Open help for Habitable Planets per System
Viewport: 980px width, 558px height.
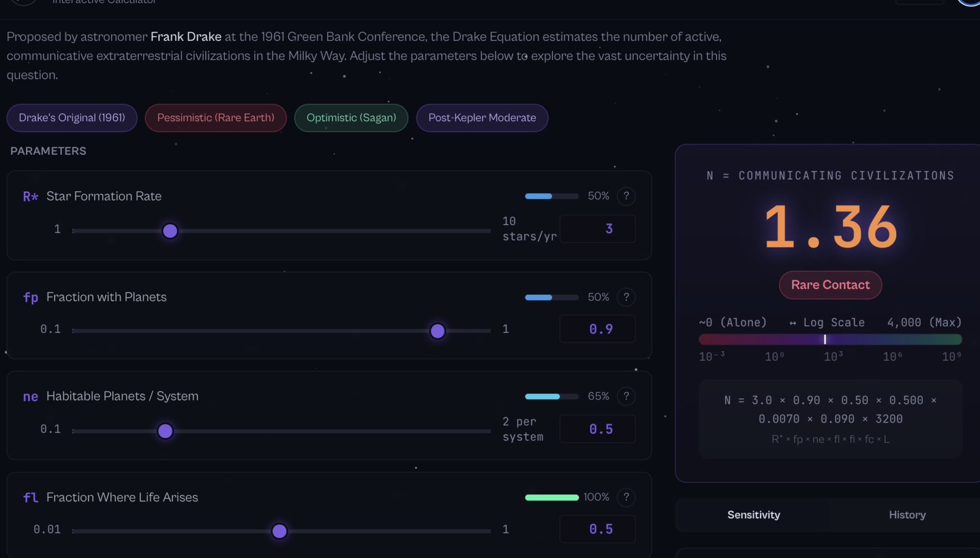pyautogui.click(x=626, y=396)
